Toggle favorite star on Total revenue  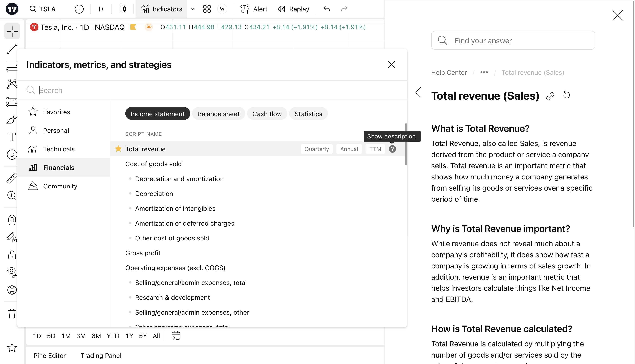click(x=118, y=149)
